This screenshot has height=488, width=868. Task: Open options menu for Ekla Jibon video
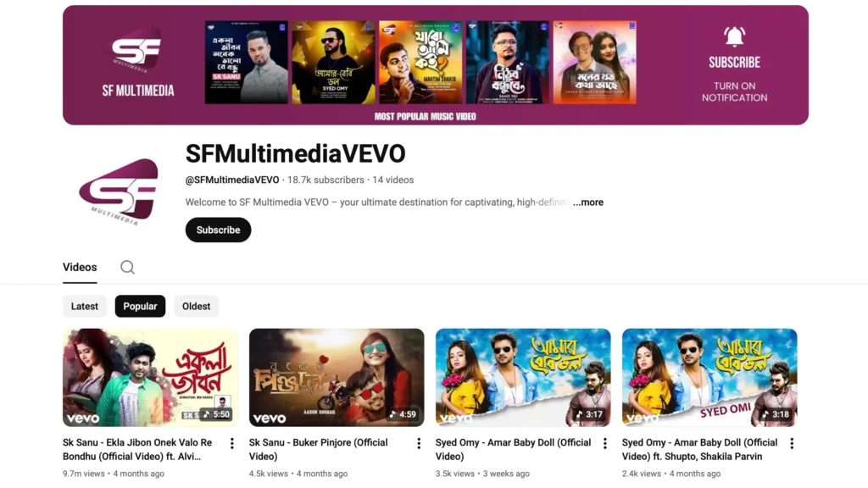click(232, 443)
